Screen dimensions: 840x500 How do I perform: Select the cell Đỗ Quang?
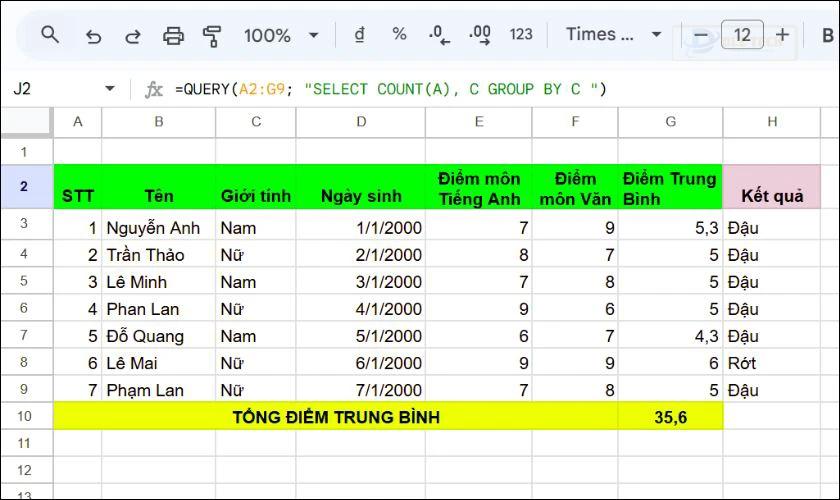[159, 336]
